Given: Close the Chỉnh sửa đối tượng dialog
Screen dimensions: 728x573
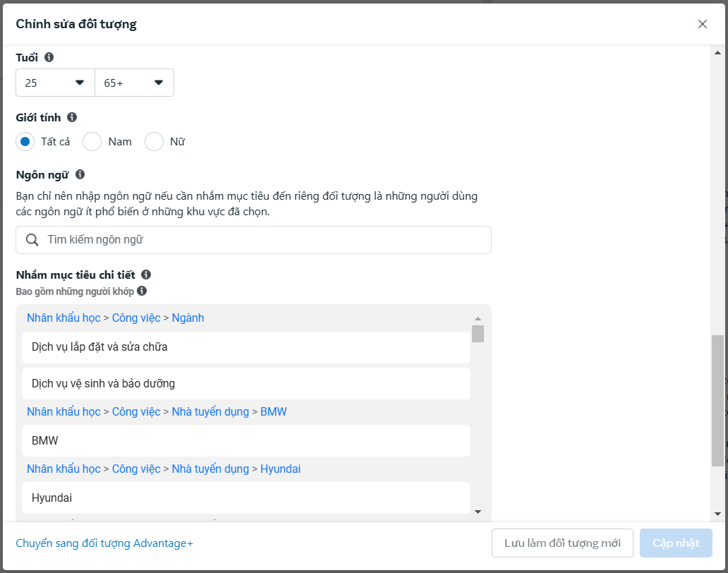Looking at the screenshot, I should [702, 24].
